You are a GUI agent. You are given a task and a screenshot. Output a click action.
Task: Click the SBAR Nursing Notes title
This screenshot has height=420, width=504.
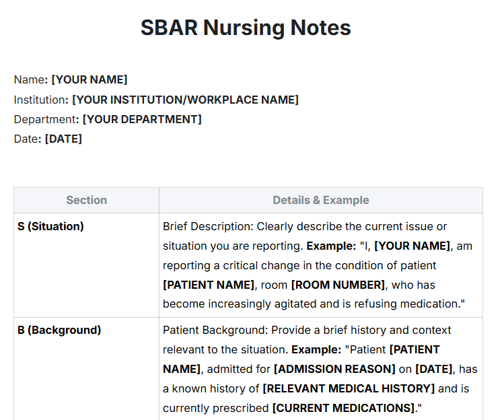(x=246, y=28)
